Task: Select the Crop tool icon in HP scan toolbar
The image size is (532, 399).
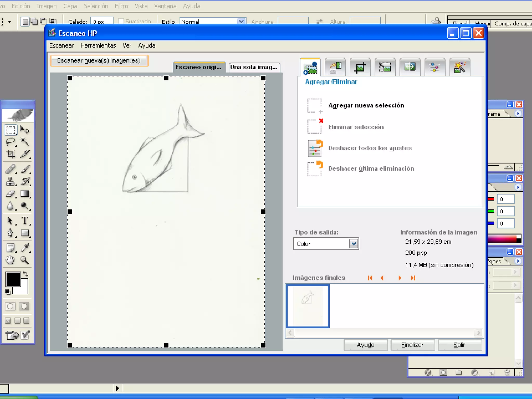Action: pos(360,67)
